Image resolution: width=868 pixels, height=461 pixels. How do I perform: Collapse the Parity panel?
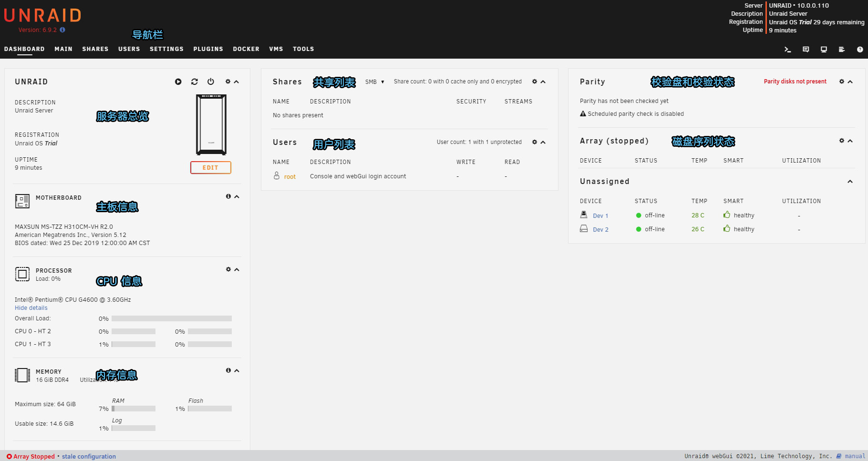click(x=850, y=82)
